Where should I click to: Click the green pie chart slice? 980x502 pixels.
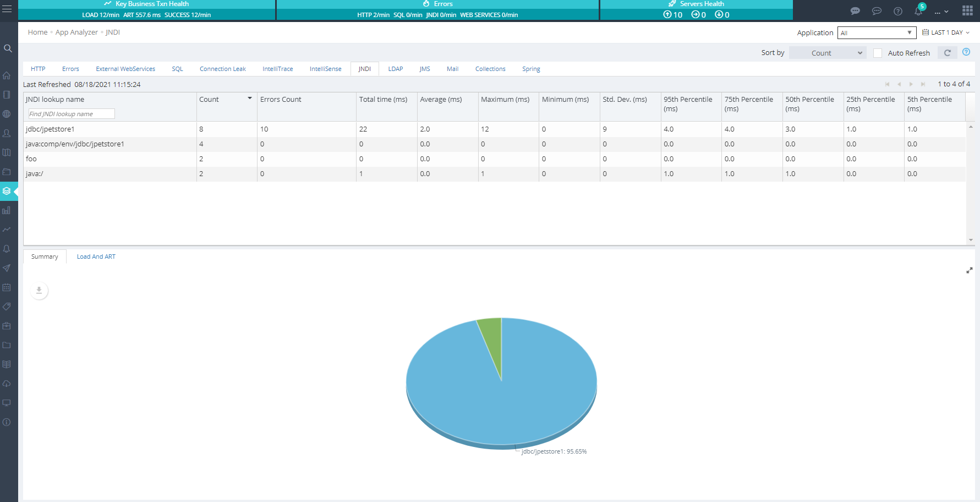click(491, 336)
